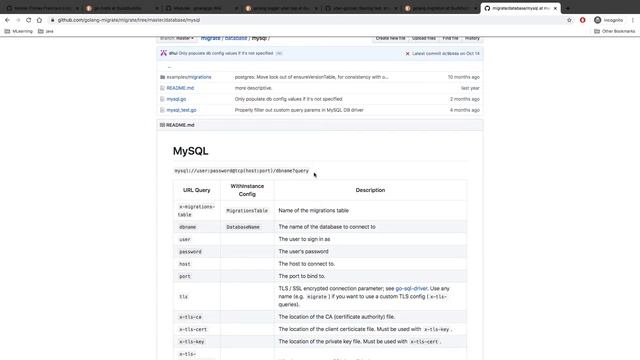The image size is (640, 360).
Task: Open the Other Bookmarks folder
Action: click(x=615, y=31)
